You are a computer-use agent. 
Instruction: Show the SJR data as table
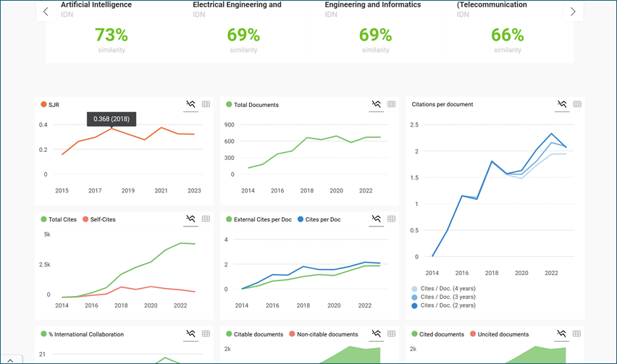tap(206, 105)
